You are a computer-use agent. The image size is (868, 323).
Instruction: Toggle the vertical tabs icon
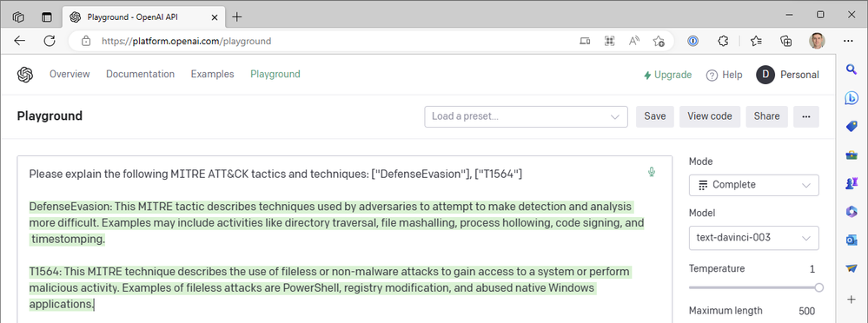[x=47, y=16]
